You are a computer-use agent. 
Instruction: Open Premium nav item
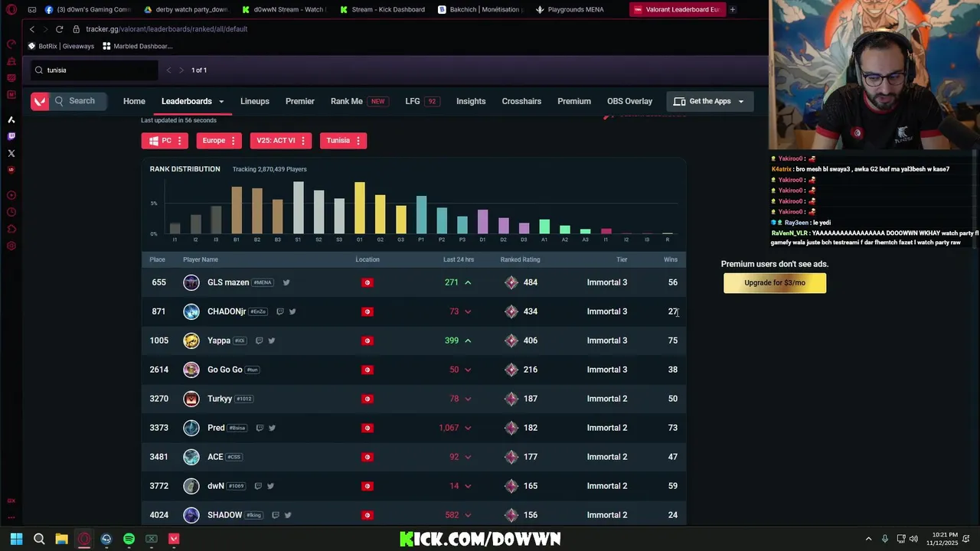(574, 101)
